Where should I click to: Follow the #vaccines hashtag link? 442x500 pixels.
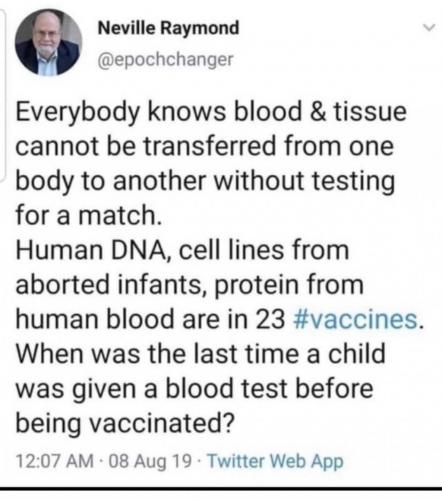(355, 319)
